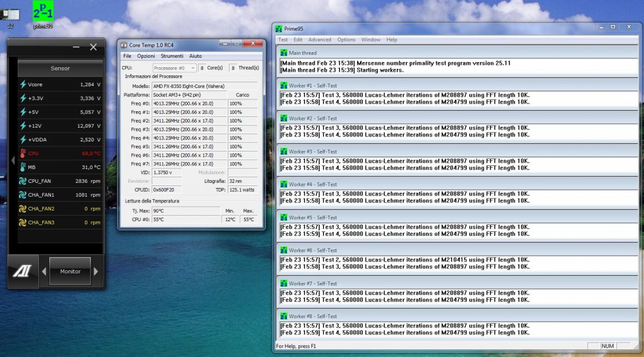Click the Worker #3 window icon
This screenshot has height=357, width=644.
coord(284,152)
